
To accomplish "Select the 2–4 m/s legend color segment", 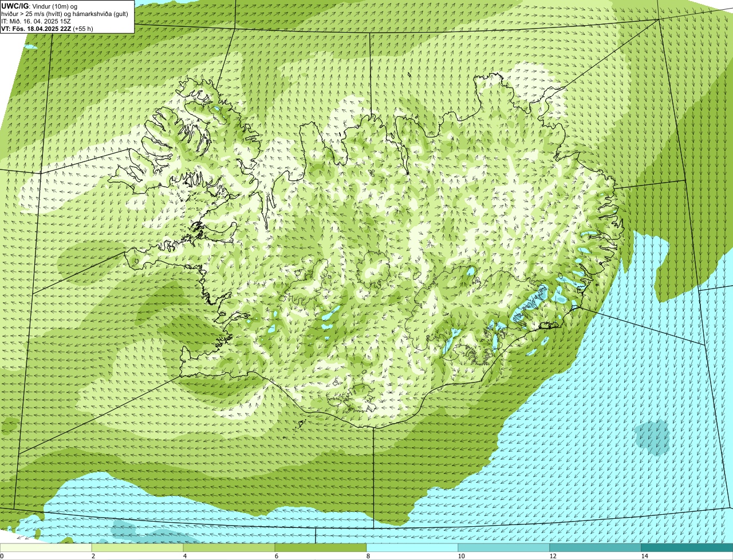I will (x=137, y=547).
